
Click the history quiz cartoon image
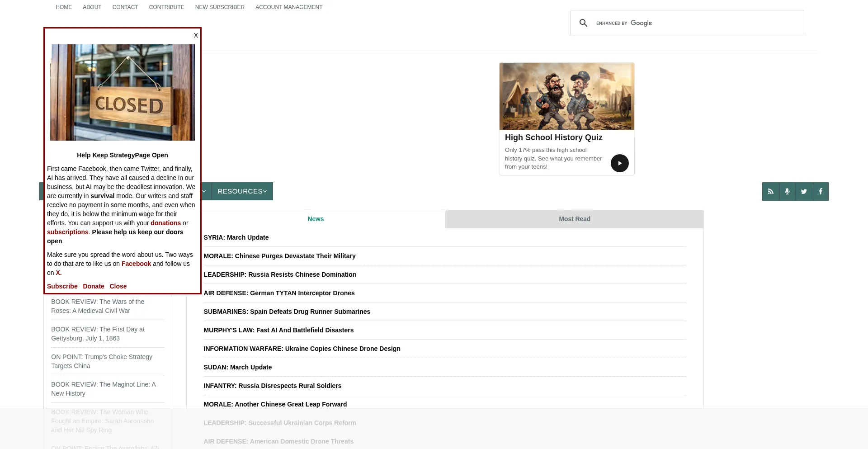point(567,96)
